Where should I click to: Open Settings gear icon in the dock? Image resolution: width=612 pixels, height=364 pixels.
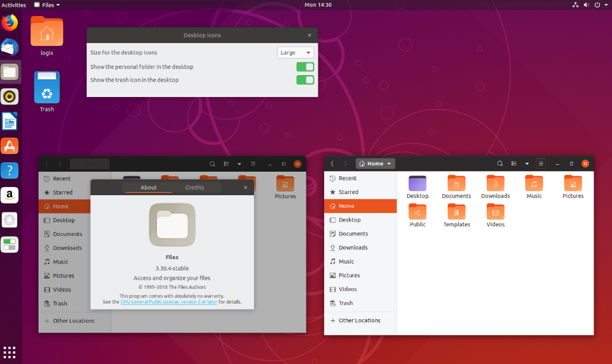10,220
